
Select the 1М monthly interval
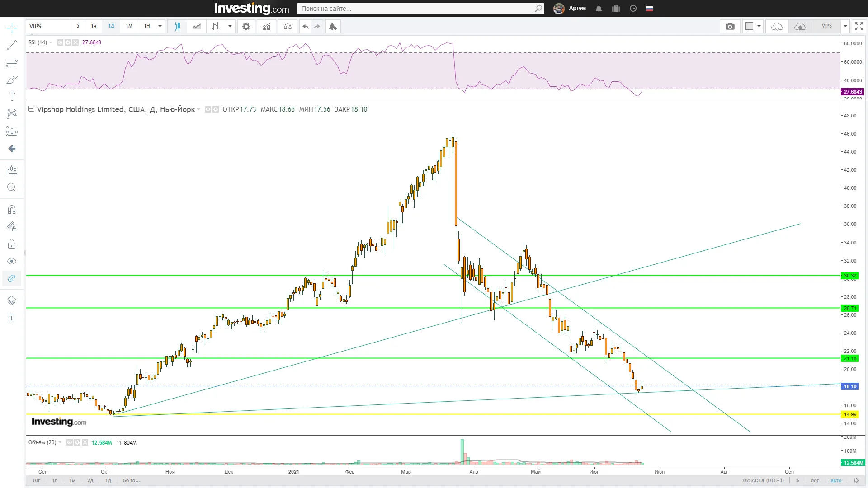tap(129, 26)
